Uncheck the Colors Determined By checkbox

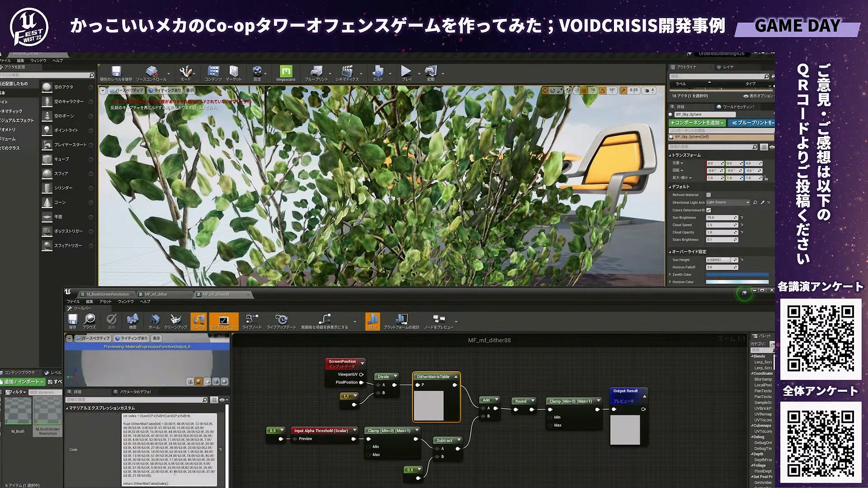pos(708,210)
